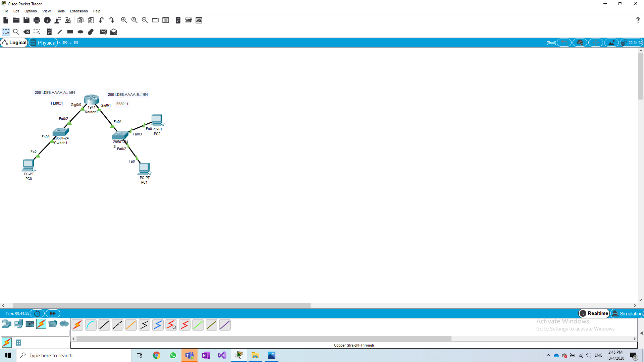644x362 pixels.
Task: Select the Network Devices category
Action: [x=7, y=324]
